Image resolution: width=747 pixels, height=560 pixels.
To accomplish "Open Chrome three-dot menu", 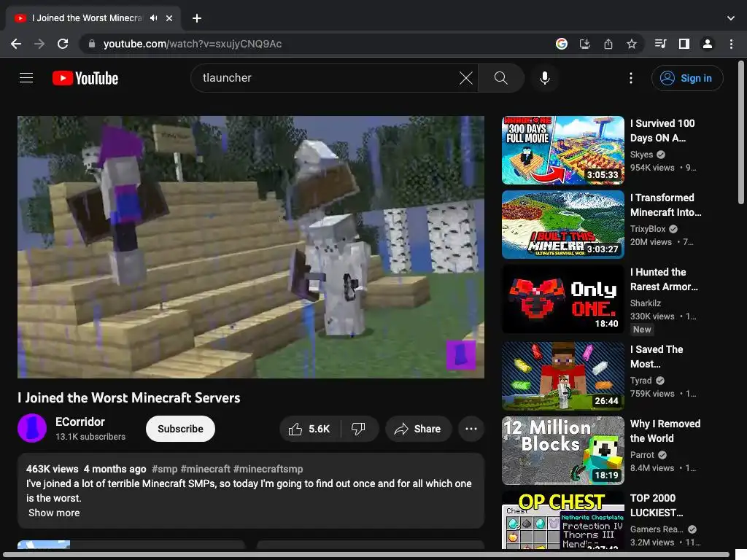I will 731,44.
